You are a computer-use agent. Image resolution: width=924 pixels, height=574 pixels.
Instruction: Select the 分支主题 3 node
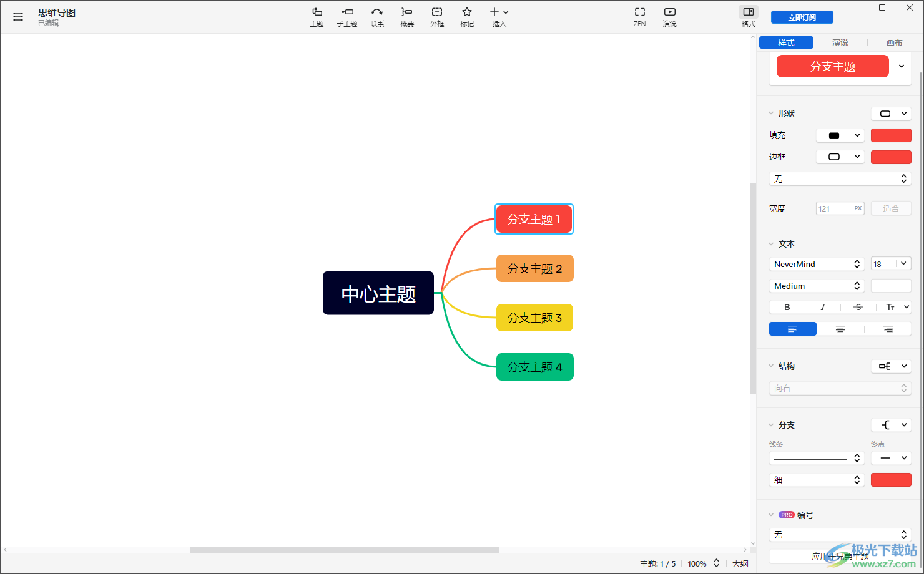pos(534,318)
